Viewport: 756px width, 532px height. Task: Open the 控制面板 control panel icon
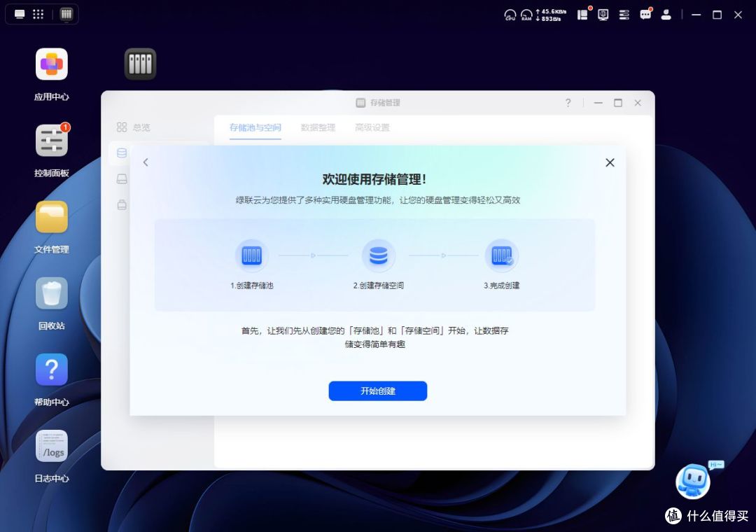pos(52,141)
